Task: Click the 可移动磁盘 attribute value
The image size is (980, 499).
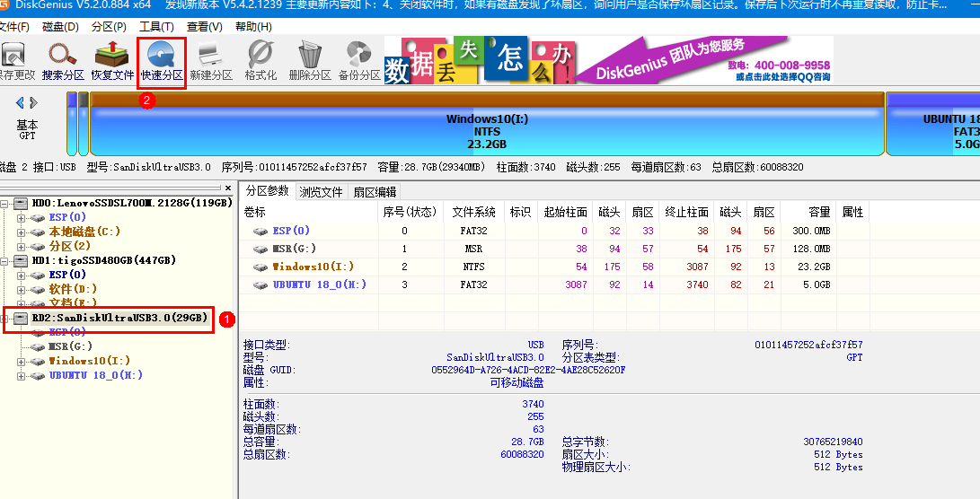Action: pyautogui.click(x=516, y=383)
